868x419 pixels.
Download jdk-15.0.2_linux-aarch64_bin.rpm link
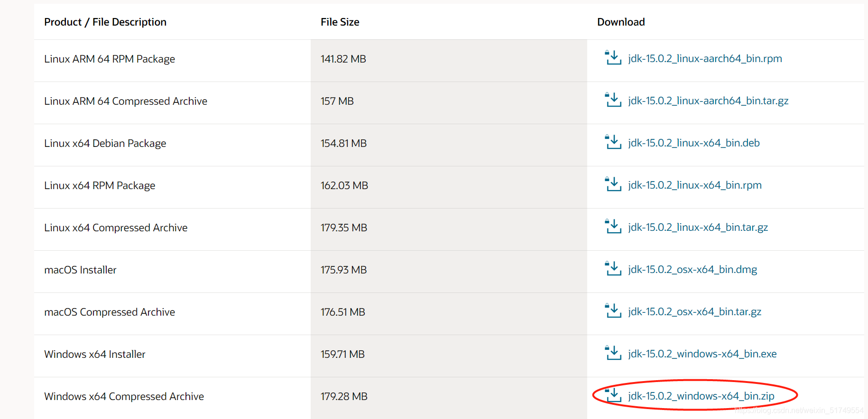coord(705,59)
